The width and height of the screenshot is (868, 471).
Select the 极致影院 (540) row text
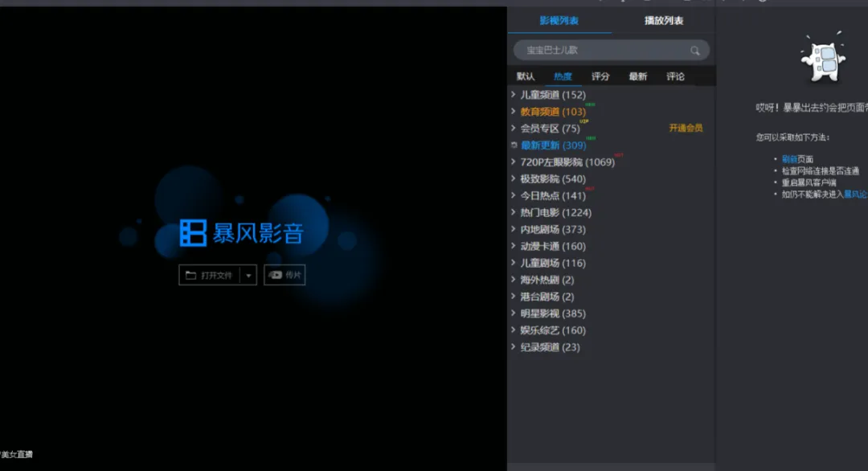pos(552,178)
